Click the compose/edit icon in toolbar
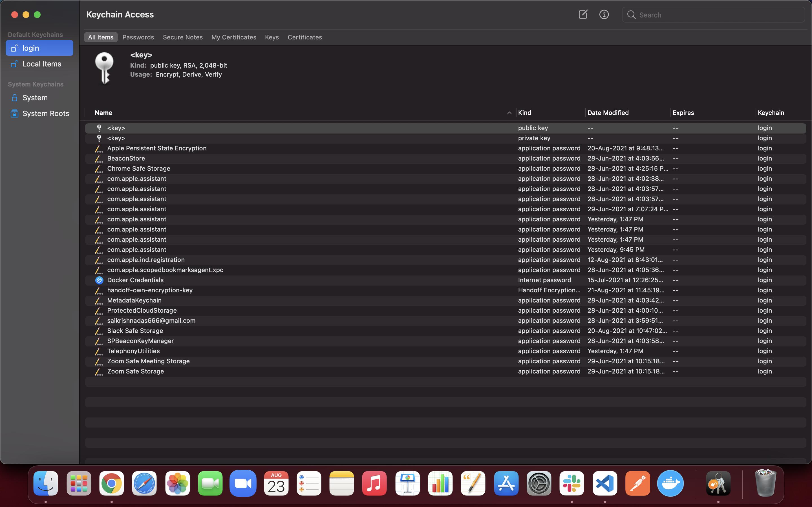The height and width of the screenshot is (507, 812). pos(582,15)
